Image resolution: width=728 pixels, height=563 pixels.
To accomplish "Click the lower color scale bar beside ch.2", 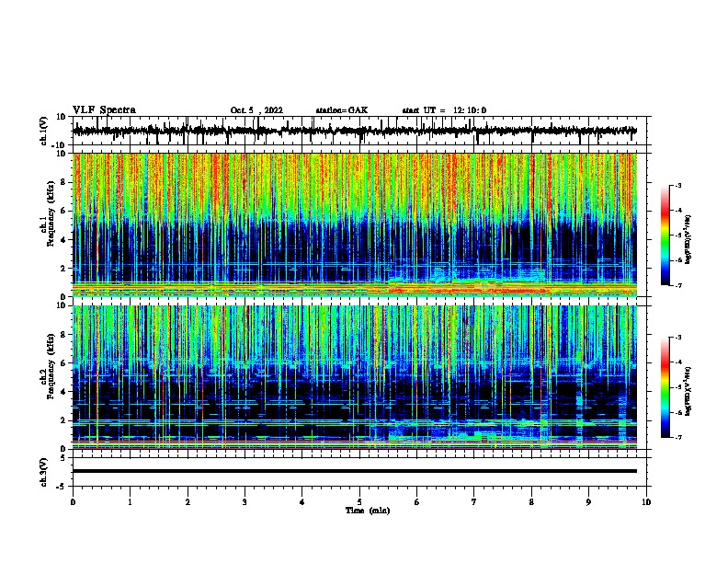I will [665, 387].
